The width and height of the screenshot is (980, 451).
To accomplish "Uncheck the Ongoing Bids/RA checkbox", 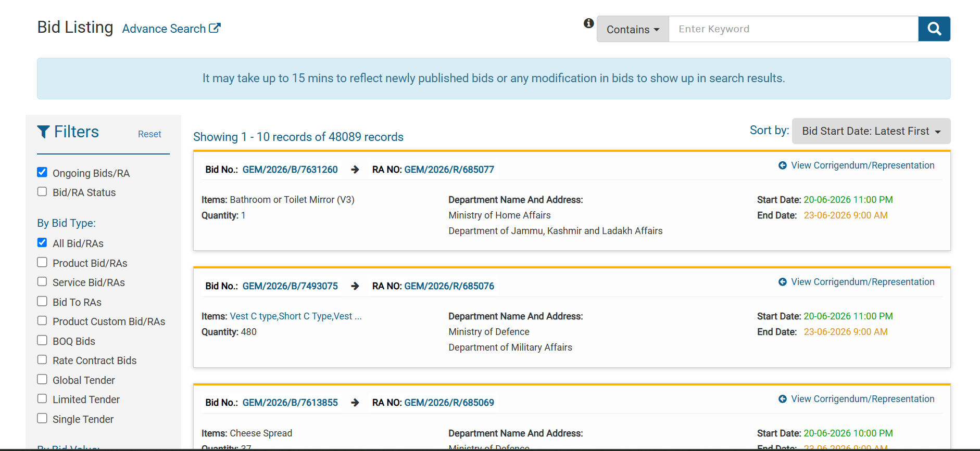I will 42,172.
